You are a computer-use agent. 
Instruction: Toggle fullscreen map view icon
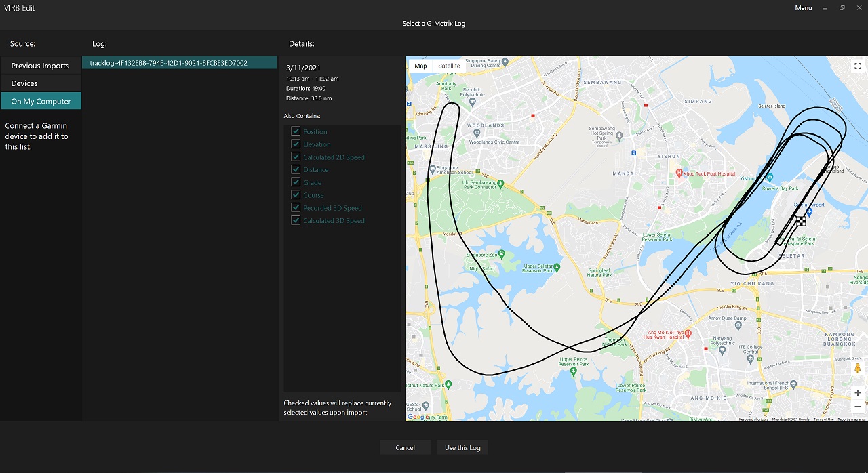(x=857, y=66)
